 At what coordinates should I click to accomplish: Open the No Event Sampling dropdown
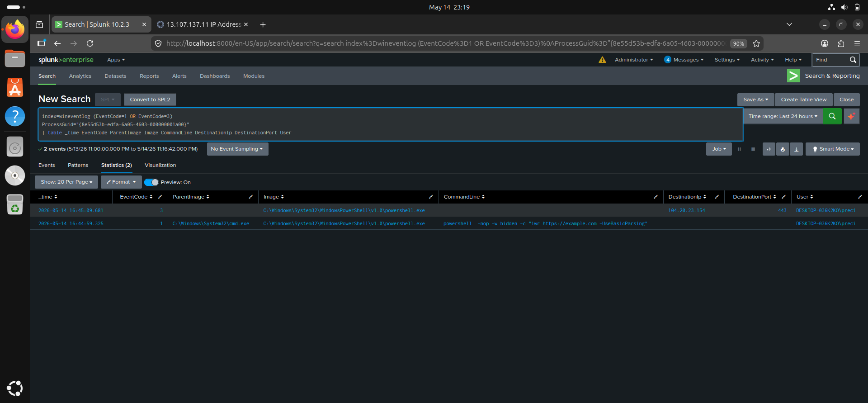pyautogui.click(x=237, y=149)
